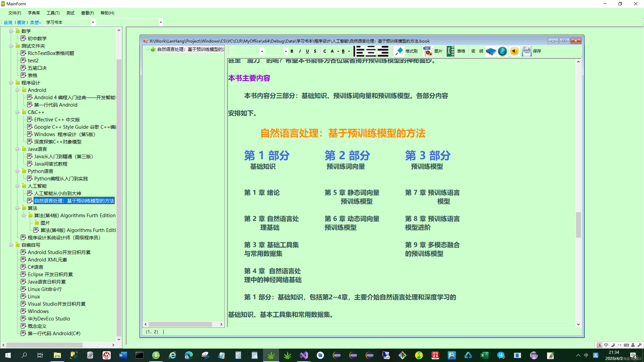Collapse the 程序设计 folder in tree
644x362 pixels.
pyautogui.click(x=11, y=83)
